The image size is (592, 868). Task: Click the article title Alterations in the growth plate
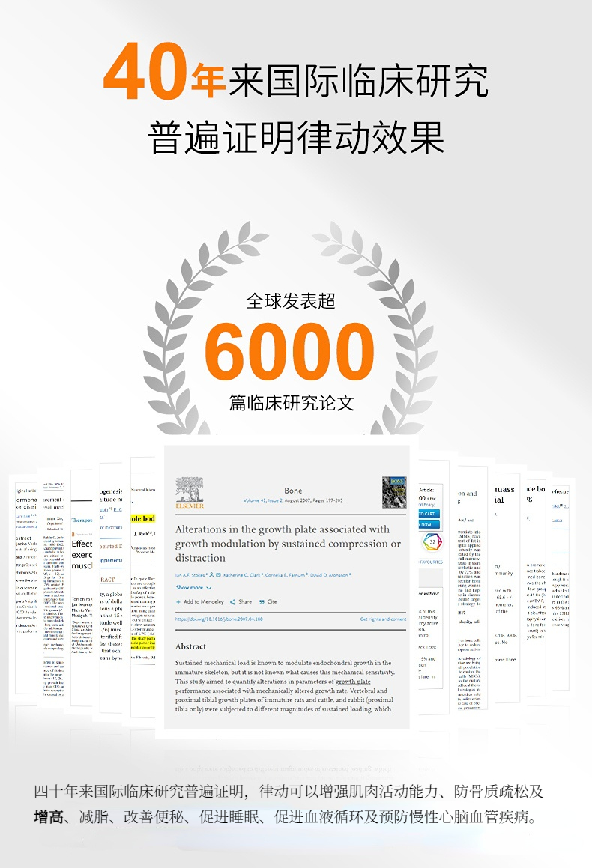tap(288, 544)
